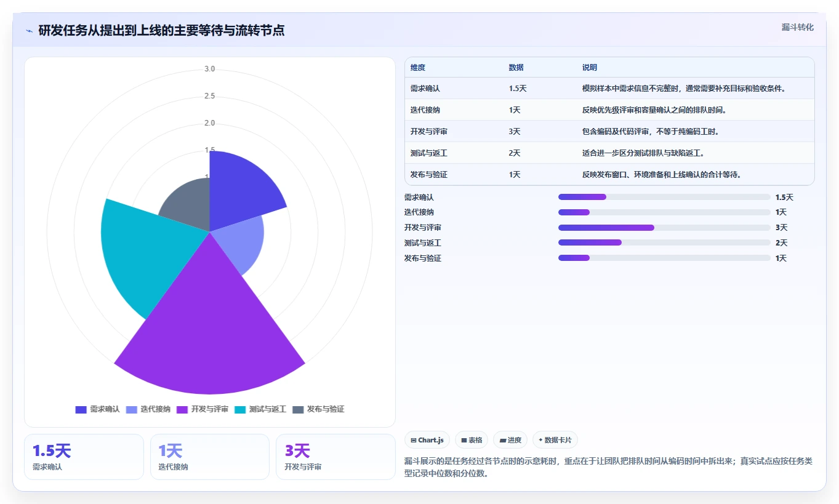Click 迭代接纳 in the table
This screenshot has width=839, height=504.
pyautogui.click(x=425, y=110)
